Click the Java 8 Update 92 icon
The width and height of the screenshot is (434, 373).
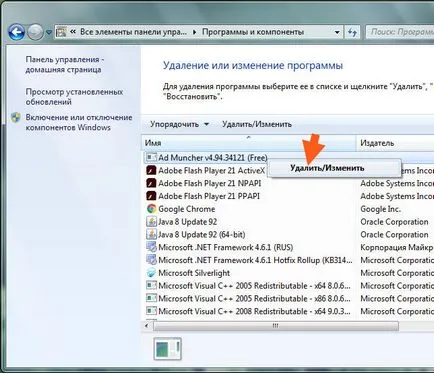coord(151,221)
